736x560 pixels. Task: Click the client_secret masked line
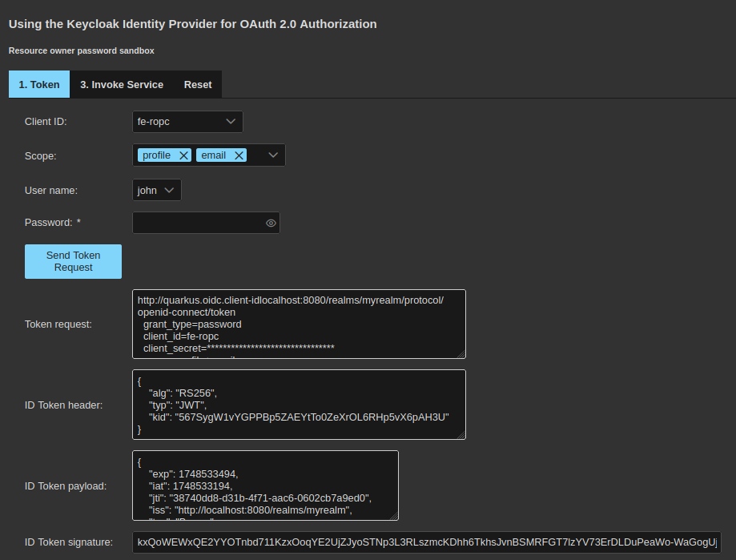coord(239,348)
